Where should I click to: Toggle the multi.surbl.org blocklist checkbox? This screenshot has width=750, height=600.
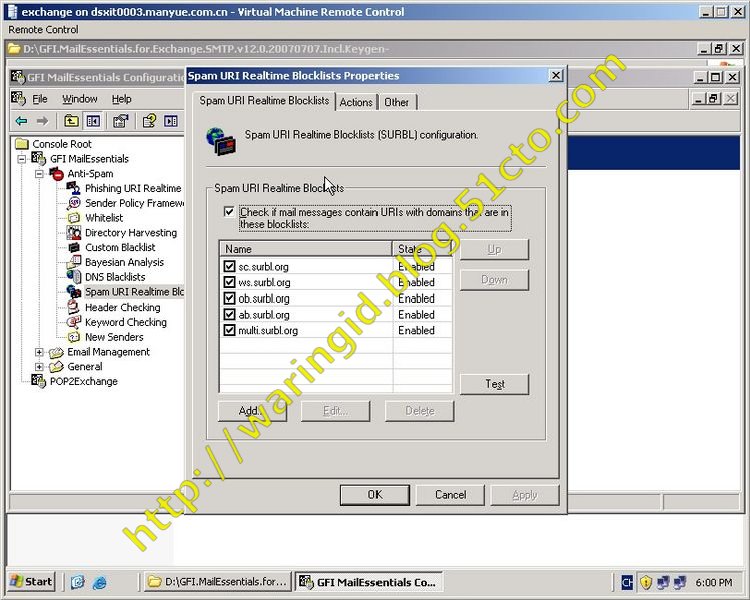(x=230, y=331)
